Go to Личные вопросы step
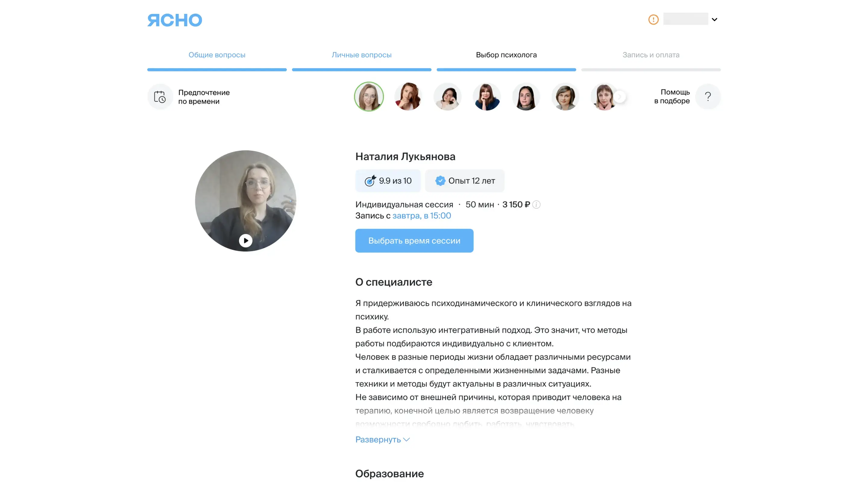This screenshot has width=868, height=488. click(x=362, y=55)
